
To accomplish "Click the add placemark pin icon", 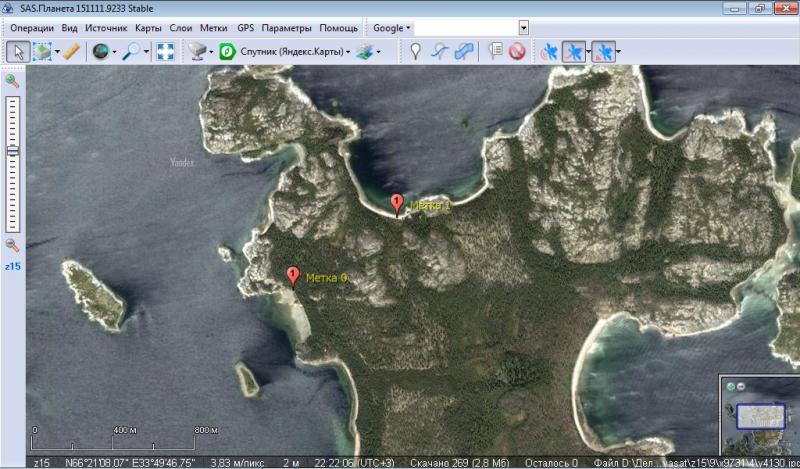I will (x=415, y=51).
